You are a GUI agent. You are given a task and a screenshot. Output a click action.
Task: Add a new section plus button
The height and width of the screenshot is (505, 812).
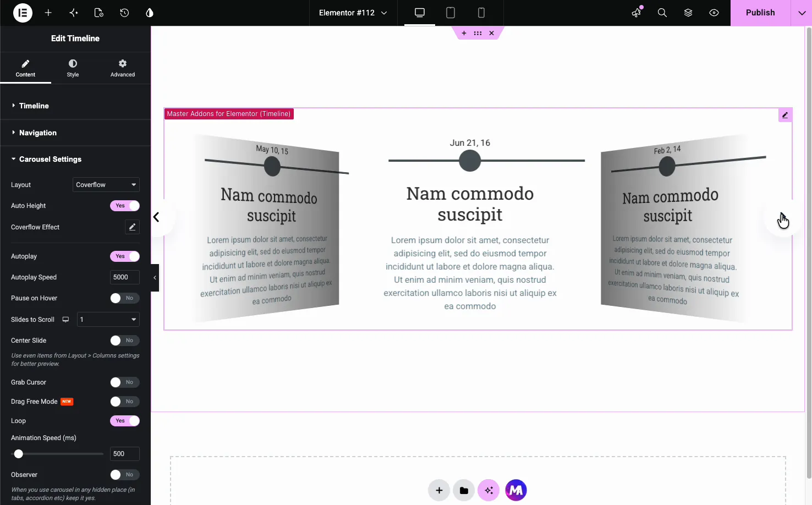pyautogui.click(x=439, y=490)
